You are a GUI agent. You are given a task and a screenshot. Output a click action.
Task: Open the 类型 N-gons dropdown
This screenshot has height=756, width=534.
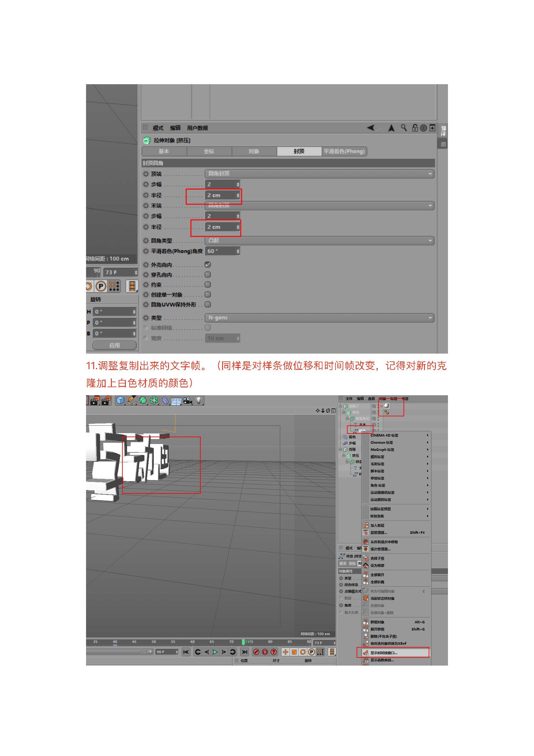pos(319,318)
